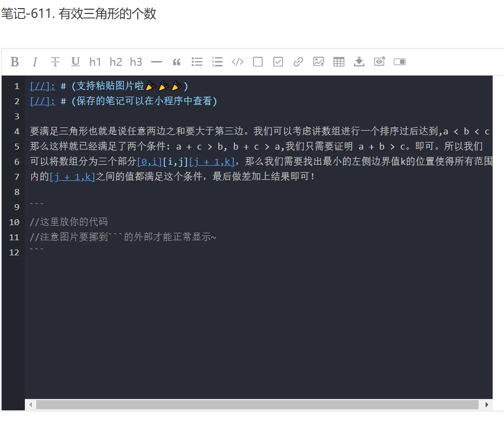The height and width of the screenshot is (426, 504).
Task: Create a bulleted list
Action: click(197, 62)
